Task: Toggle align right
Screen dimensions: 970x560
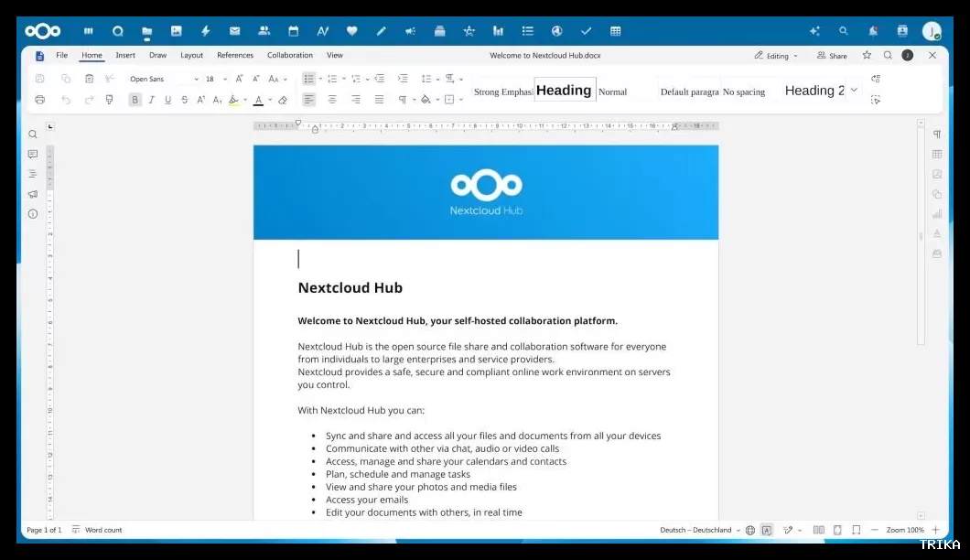Action: click(x=356, y=100)
